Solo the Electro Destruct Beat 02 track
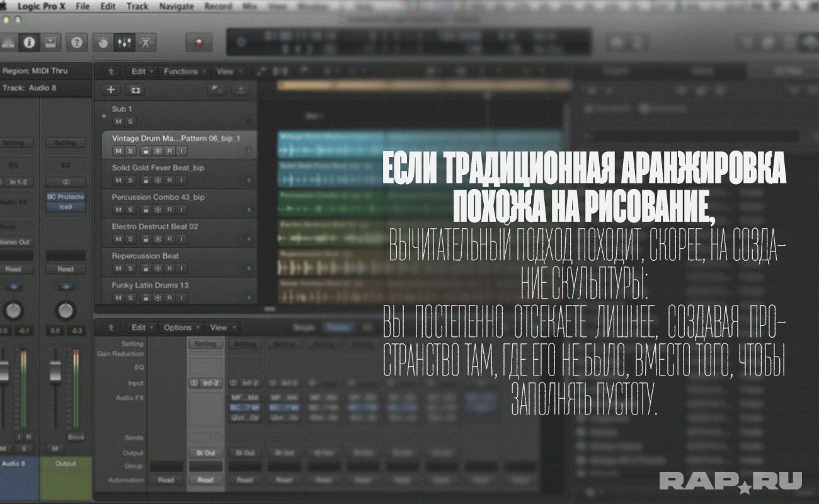The width and height of the screenshot is (819, 504). coord(130,239)
